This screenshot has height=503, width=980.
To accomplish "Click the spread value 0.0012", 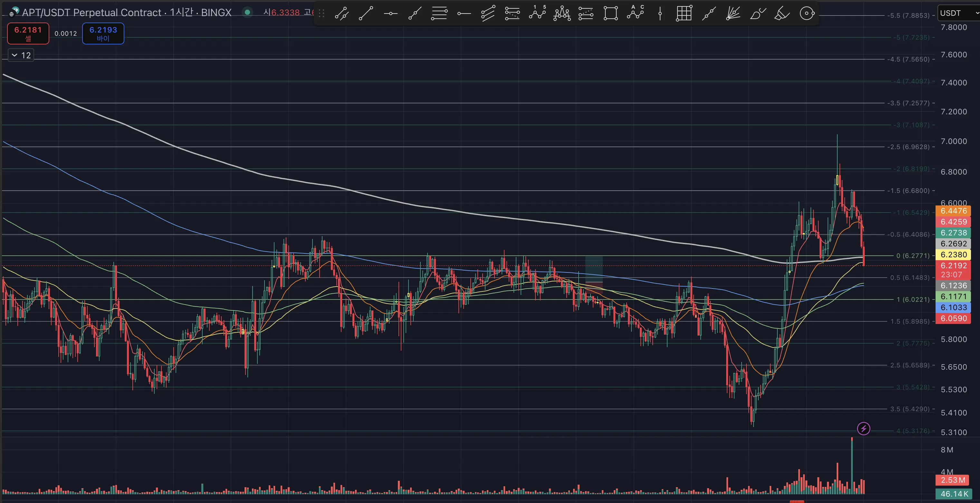I will coord(65,33).
